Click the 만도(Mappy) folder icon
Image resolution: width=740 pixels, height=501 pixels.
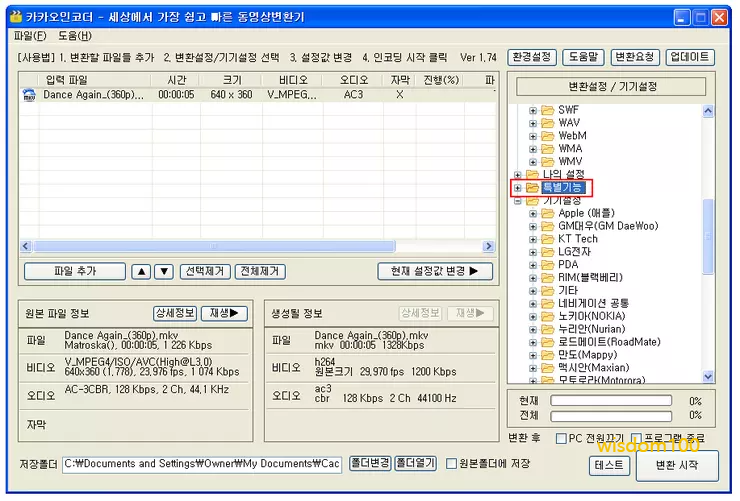pos(547,355)
